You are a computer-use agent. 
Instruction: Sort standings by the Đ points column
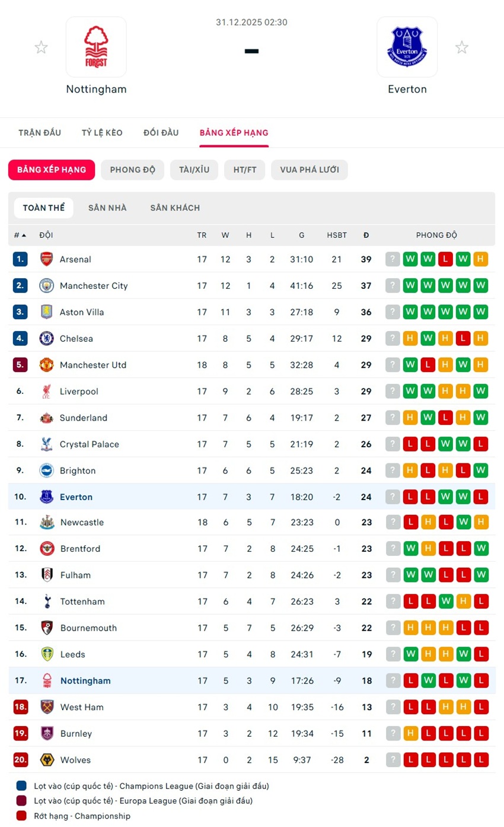(366, 236)
